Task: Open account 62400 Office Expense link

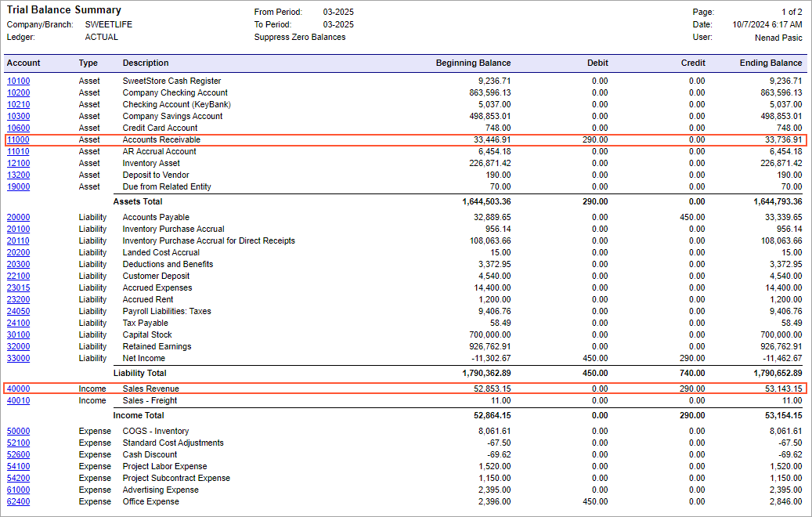Action: (x=18, y=501)
